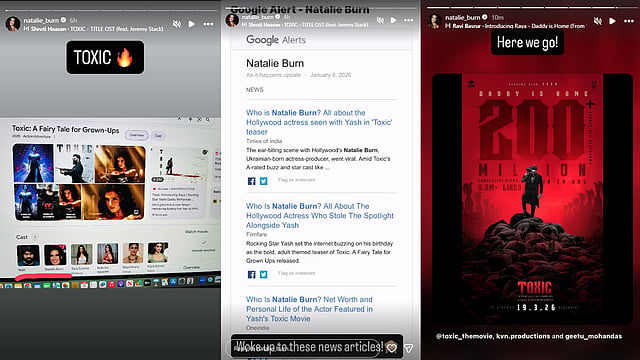This screenshot has width=640, height=360.
Task: Open the YouTube Toxic teaser video card
Action: (178, 182)
